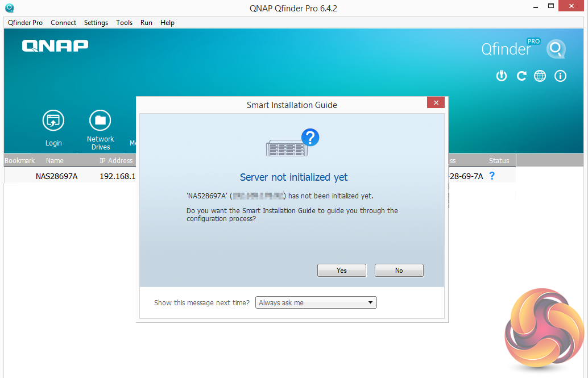Open the info about icon
This screenshot has width=588, height=378.
[x=560, y=76]
